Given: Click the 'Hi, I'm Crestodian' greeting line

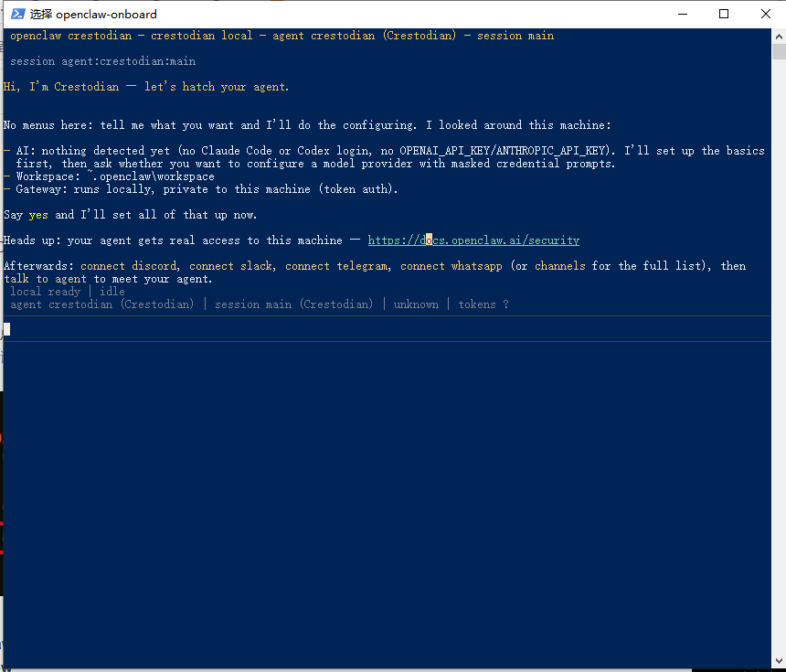Looking at the screenshot, I should (146, 87).
